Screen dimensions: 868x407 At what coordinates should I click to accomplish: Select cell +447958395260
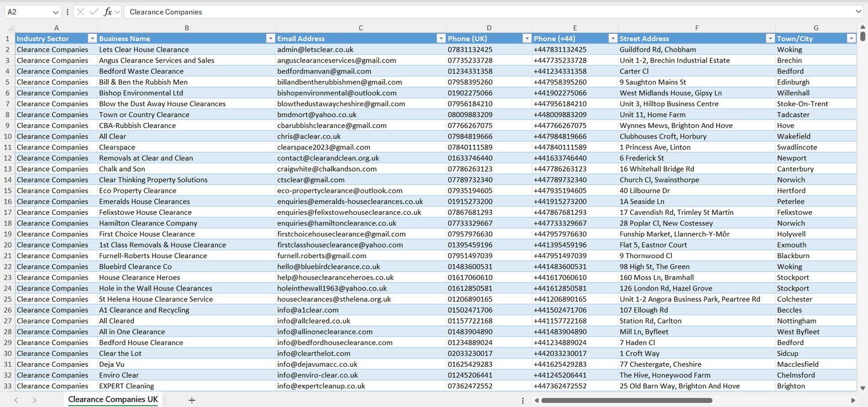pyautogui.click(x=575, y=82)
